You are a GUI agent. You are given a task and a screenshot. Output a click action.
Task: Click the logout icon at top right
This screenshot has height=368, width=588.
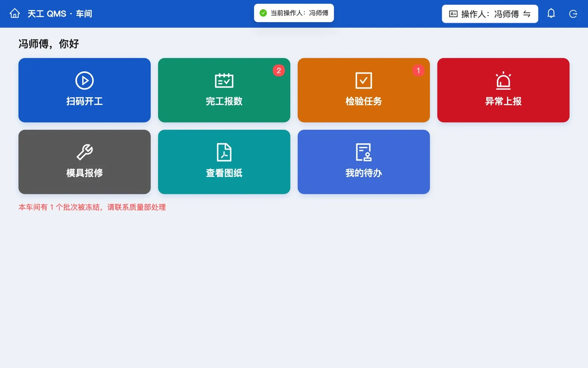tap(573, 14)
